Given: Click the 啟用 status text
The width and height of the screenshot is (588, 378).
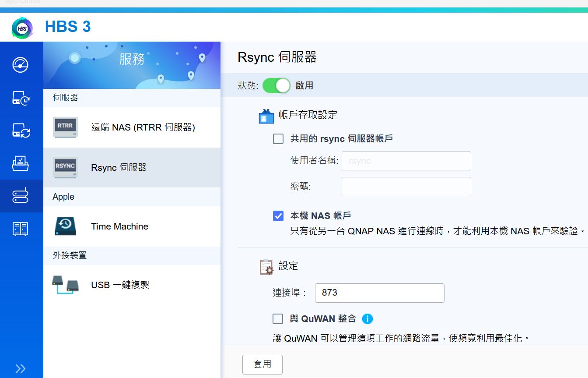Looking at the screenshot, I should pyautogui.click(x=304, y=85).
